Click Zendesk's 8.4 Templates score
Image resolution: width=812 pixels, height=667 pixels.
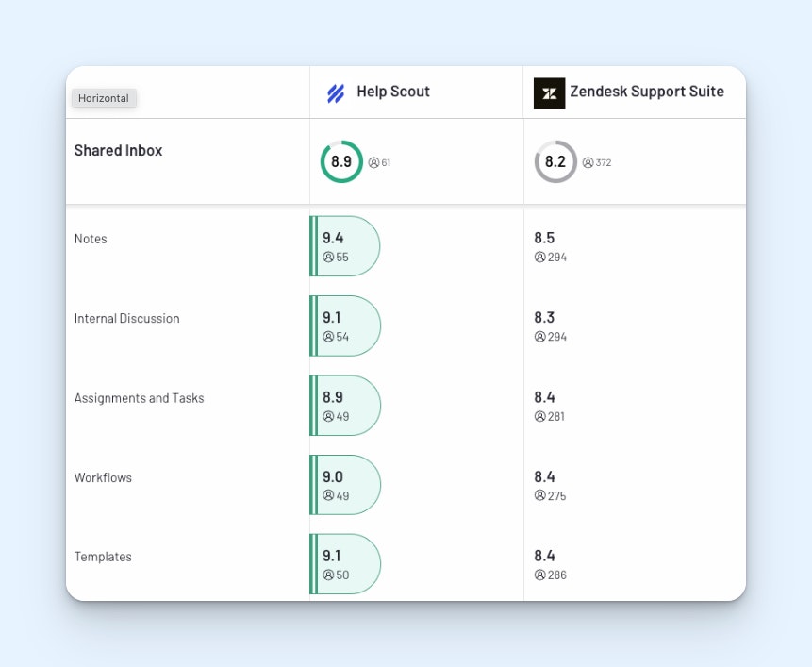(545, 556)
